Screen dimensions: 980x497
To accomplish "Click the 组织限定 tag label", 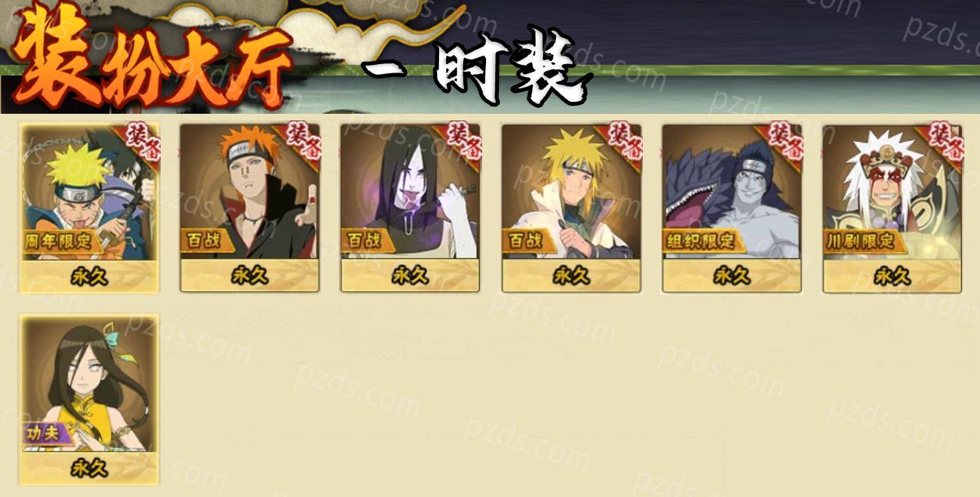I will pos(700,241).
